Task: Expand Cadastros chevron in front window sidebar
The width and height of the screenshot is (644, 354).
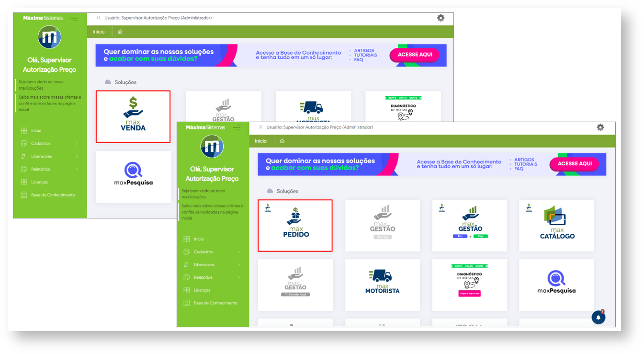Action: click(x=239, y=252)
